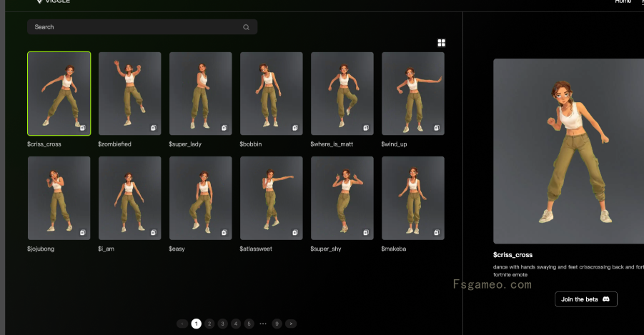Copy icon on $atlassweet thumbnail
The image size is (644, 335).
(295, 232)
